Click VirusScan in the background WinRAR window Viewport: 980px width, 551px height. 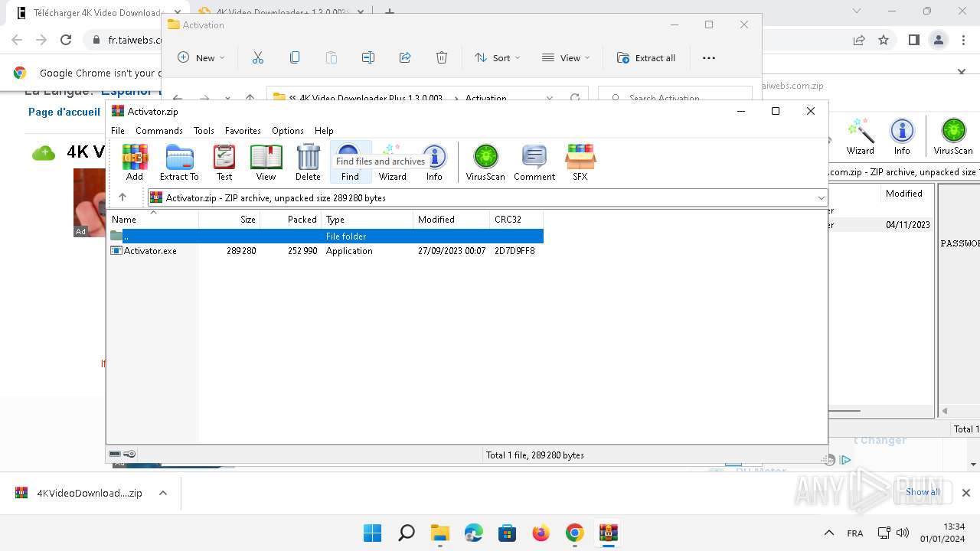(953, 138)
